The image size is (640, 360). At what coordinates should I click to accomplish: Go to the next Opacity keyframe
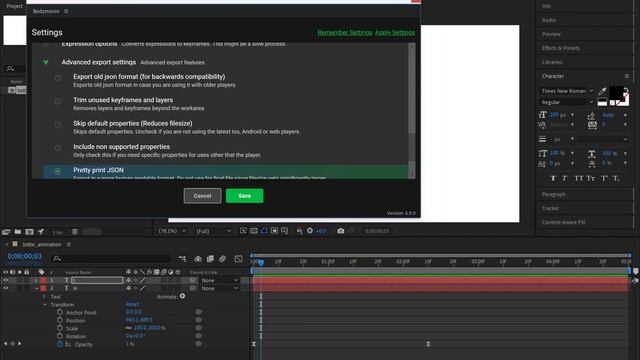19,344
